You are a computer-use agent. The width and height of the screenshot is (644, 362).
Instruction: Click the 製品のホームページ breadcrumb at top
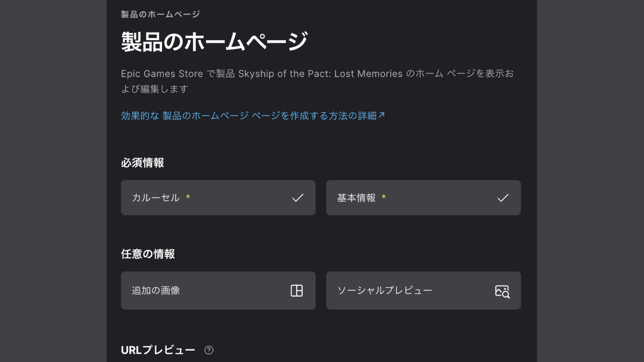pyautogui.click(x=160, y=14)
